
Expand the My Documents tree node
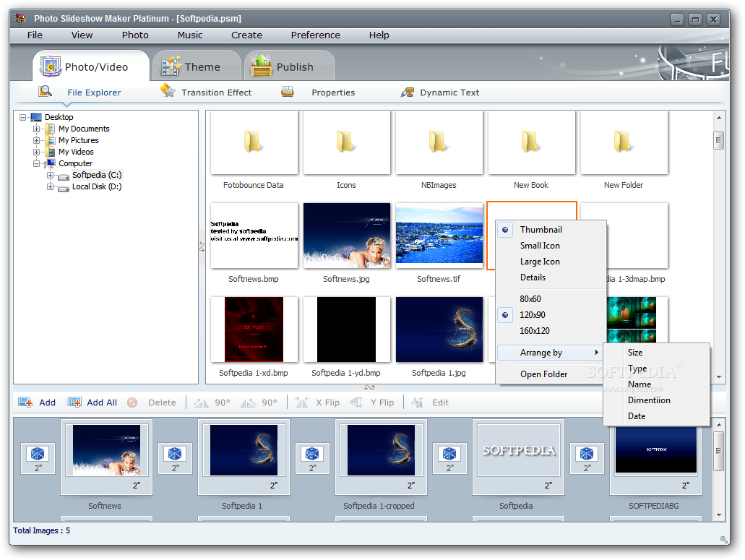tap(37, 129)
